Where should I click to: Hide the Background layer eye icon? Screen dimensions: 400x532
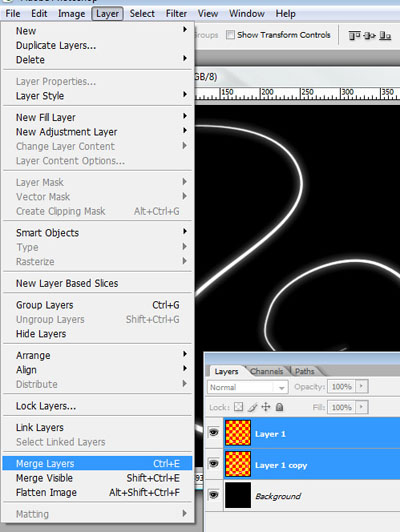point(214,495)
